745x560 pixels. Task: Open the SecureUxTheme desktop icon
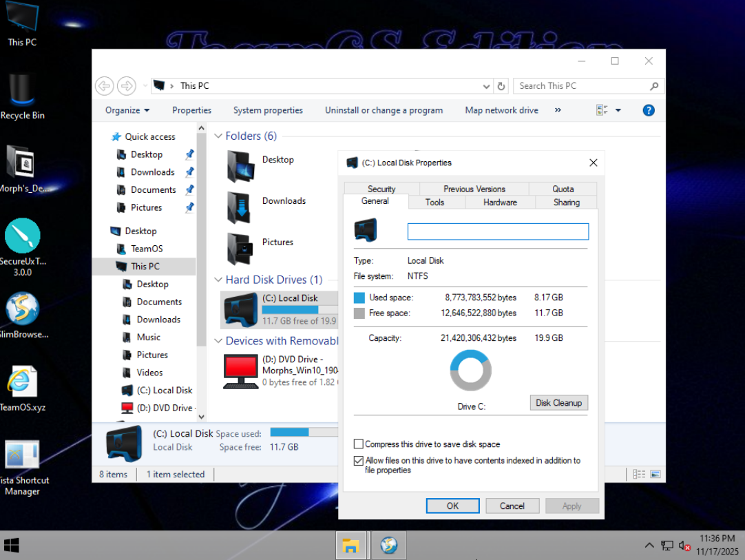[22, 236]
